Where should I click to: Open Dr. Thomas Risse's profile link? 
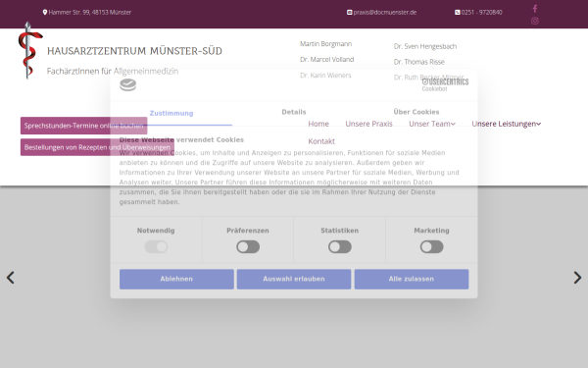(x=419, y=62)
